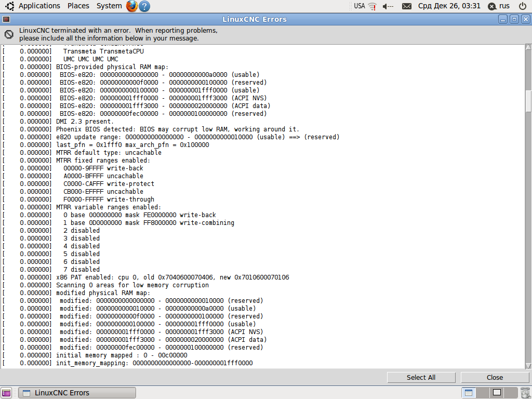The width and height of the screenshot is (532, 399).
Task: Click the 'modified physical RAM map:' line
Action: tap(103, 293)
